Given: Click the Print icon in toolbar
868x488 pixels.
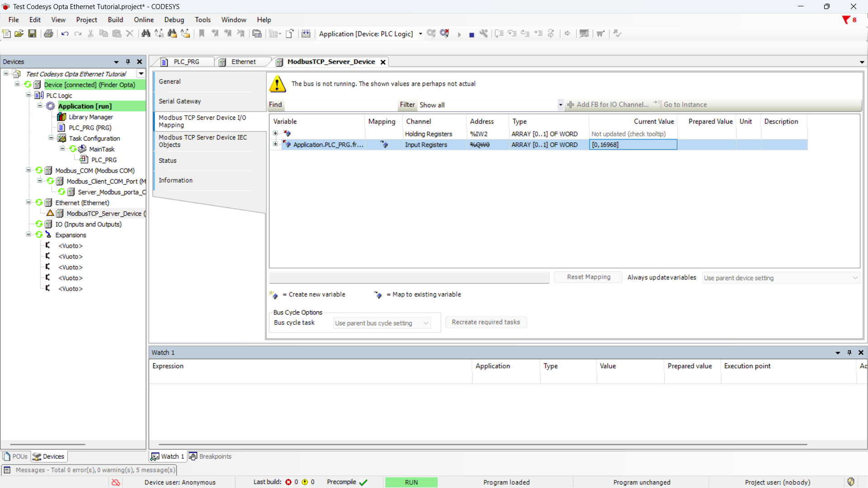Looking at the screenshot, I should [x=48, y=33].
